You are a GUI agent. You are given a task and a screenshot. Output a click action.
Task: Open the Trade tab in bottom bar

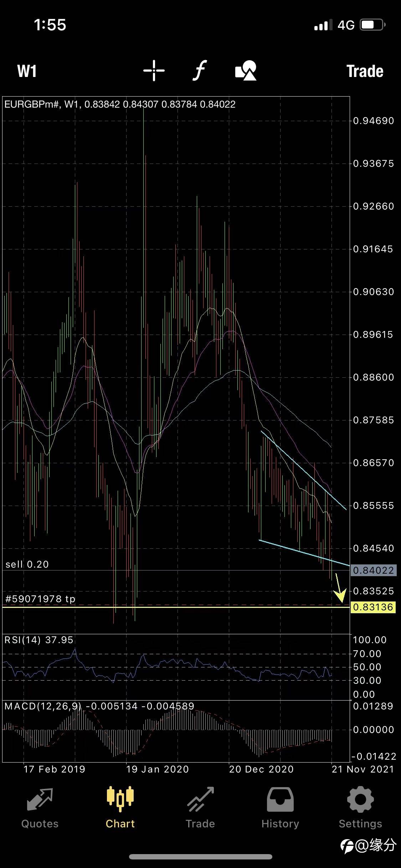200,808
